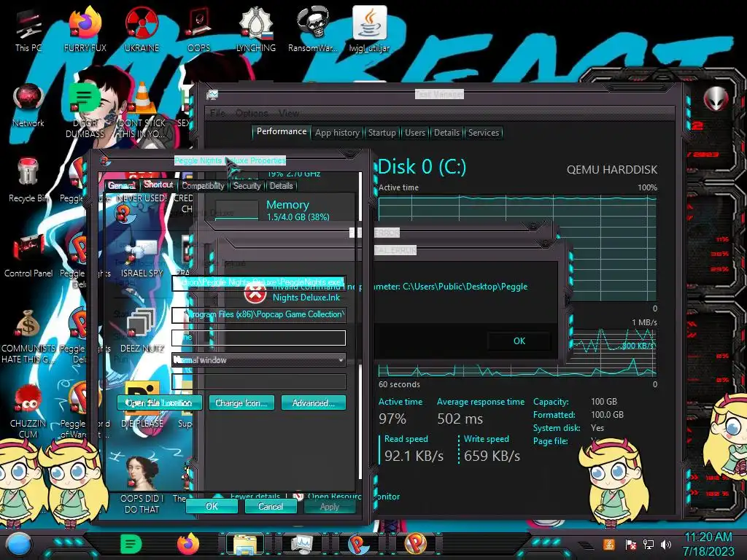Viewport: 747px width, 560px height.
Task: Click the Open Resource Monitor link
Action: [354, 496]
